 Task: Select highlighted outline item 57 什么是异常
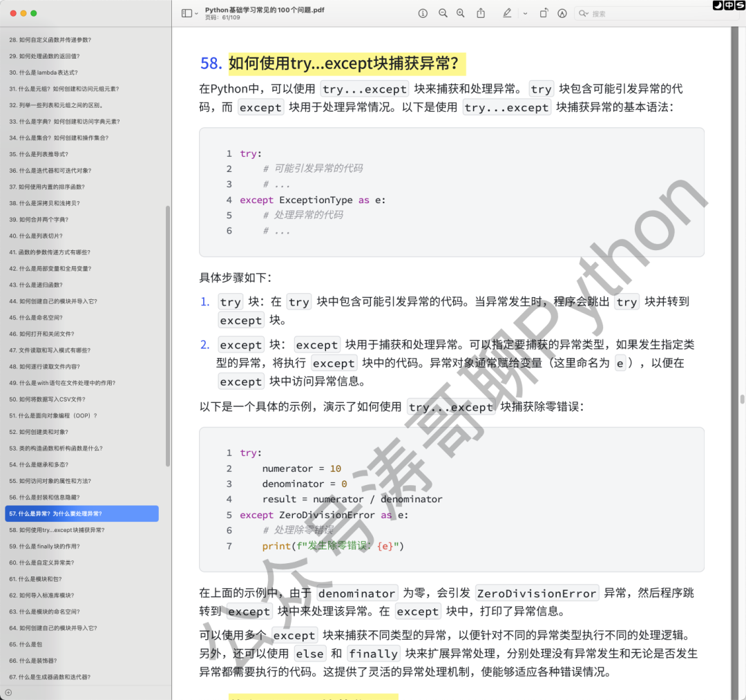coord(82,514)
